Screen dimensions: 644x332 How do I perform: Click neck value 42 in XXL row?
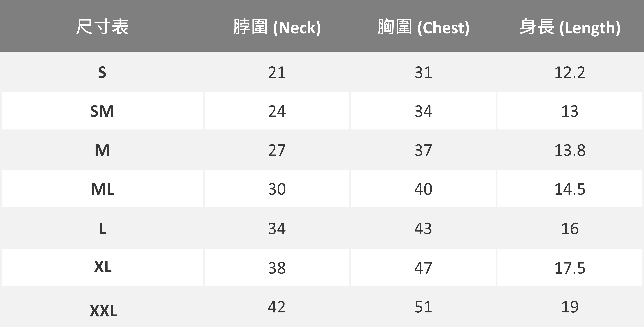(x=277, y=307)
